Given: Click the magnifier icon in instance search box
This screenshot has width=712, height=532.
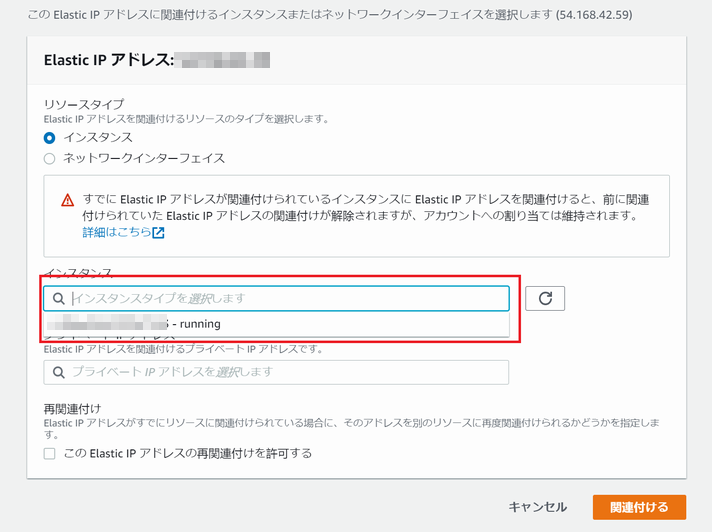Looking at the screenshot, I should 59,298.
